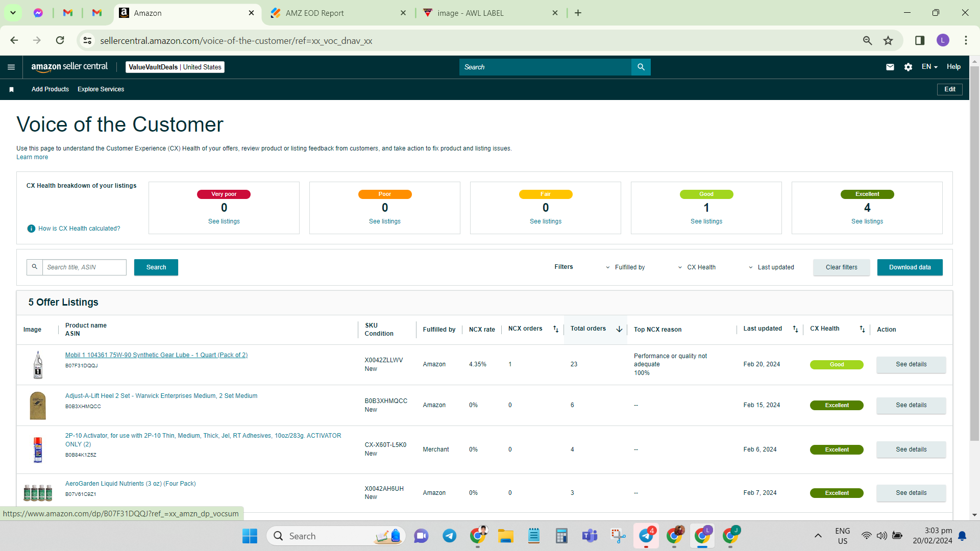Open Telegram with the 4 notification badge

646,536
